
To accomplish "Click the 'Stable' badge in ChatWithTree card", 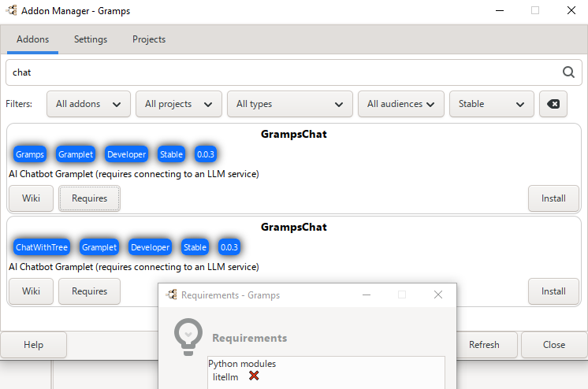I will (x=195, y=247).
